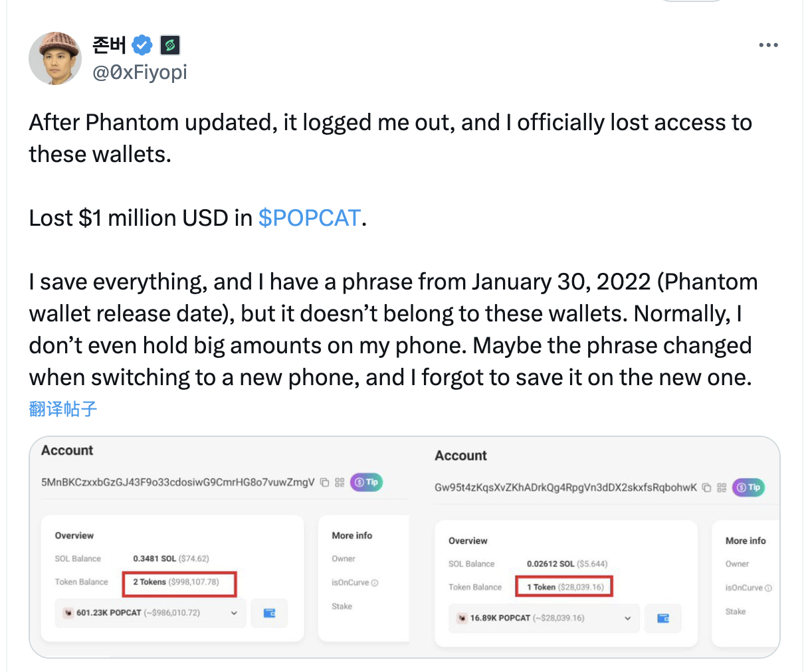Open the $POPCAT cashtag link
Screen dimensions: 804x672
(x=309, y=217)
